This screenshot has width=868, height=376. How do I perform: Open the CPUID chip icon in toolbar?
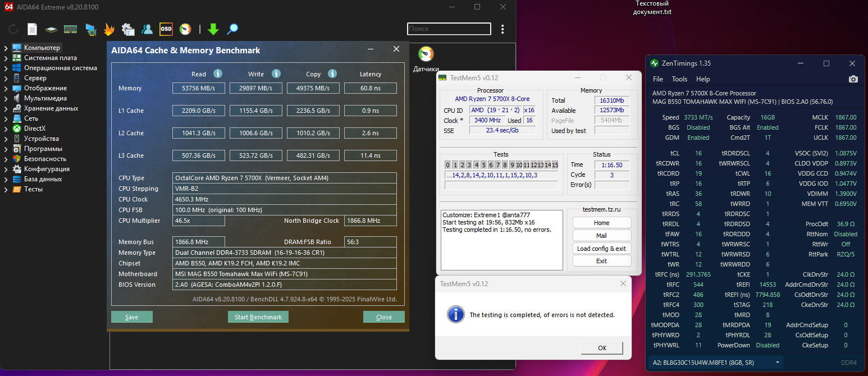[x=52, y=29]
